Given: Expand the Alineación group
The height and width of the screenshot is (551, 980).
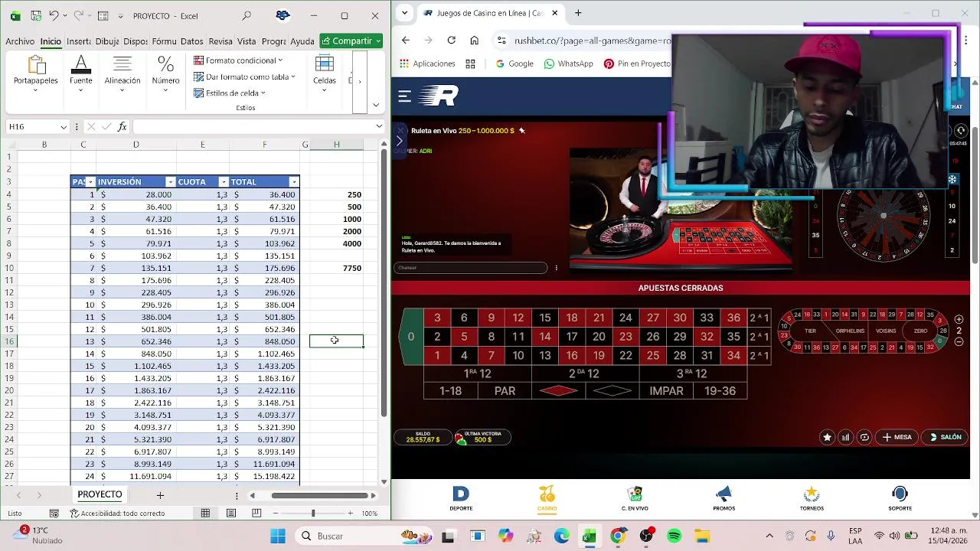Looking at the screenshot, I should pyautogui.click(x=122, y=73).
